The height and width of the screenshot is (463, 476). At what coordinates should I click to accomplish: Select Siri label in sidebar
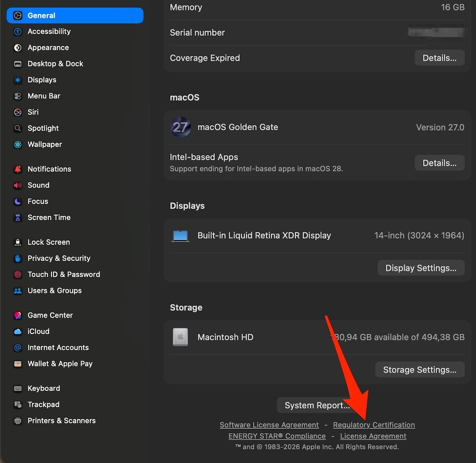click(33, 112)
